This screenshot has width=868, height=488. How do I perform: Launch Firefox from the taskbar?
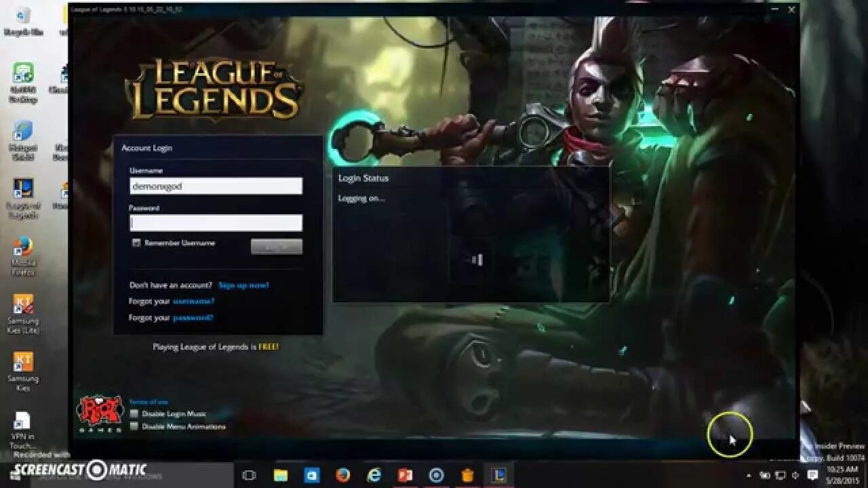[x=342, y=475]
